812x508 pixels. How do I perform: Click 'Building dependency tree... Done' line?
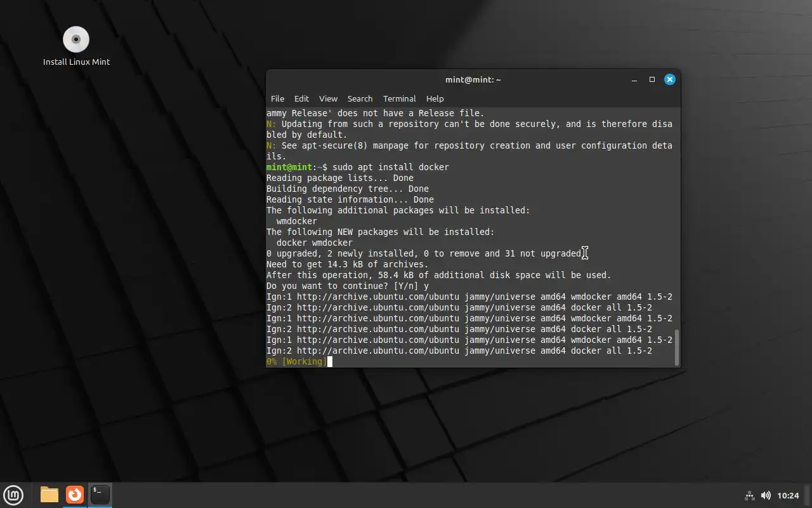(348, 189)
